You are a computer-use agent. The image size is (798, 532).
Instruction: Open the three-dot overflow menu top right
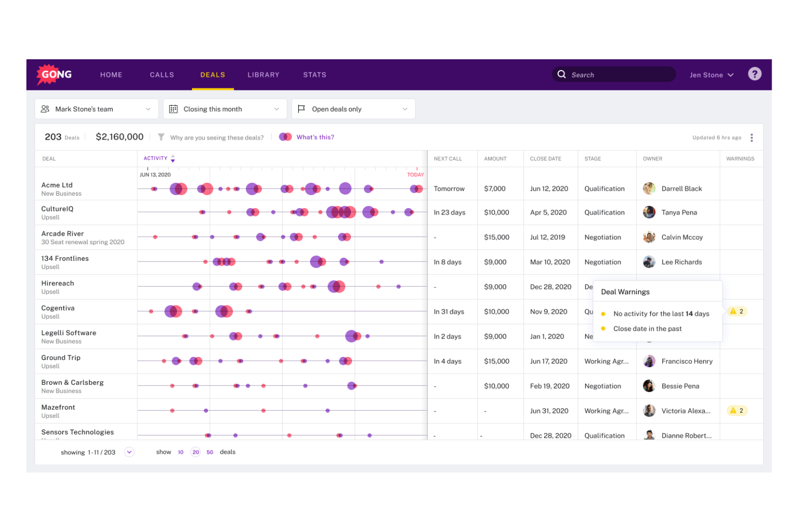pyautogui.click(x=752, y=137)
